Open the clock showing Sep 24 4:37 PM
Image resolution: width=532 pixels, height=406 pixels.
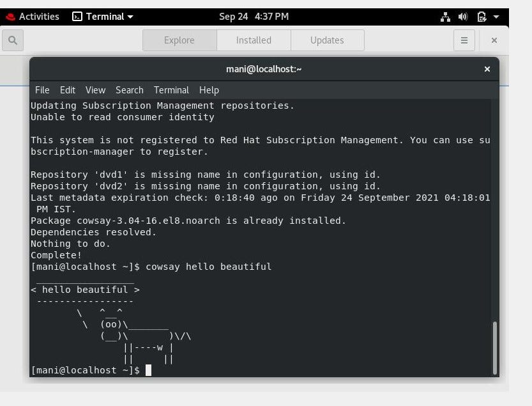click(254, 17)
